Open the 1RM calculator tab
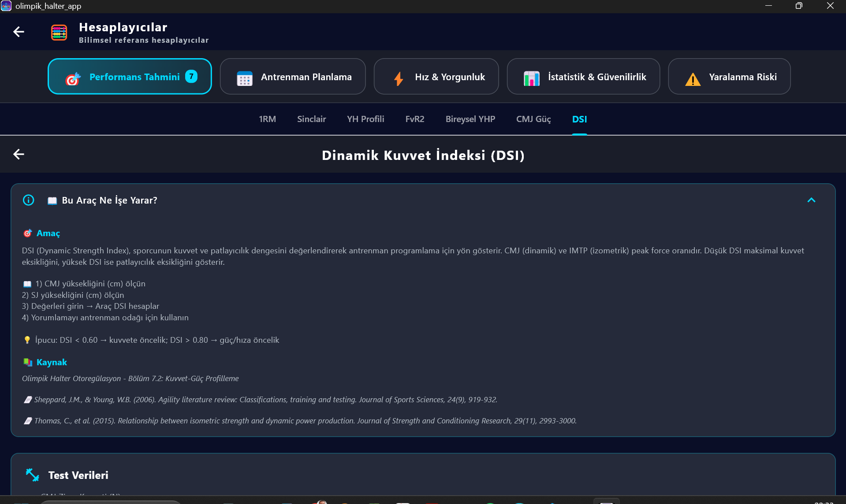The height and width of the screenshot is (504, 846). (267, 119)
